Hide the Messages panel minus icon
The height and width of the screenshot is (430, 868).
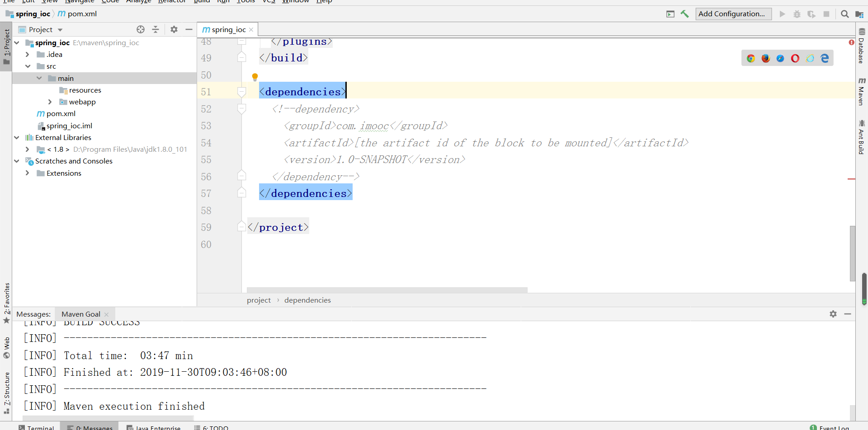tap(848, 314)
